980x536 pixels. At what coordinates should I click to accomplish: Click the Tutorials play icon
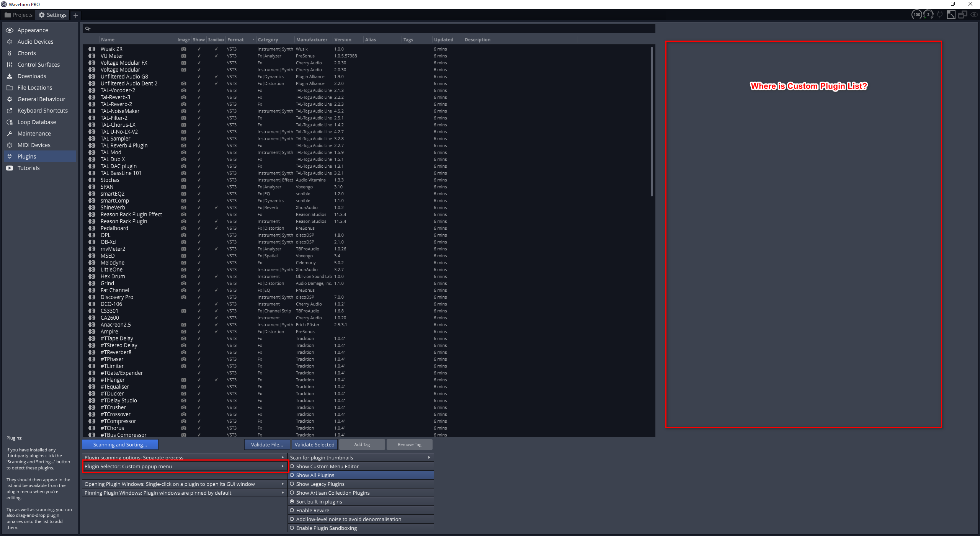(10, 168)
